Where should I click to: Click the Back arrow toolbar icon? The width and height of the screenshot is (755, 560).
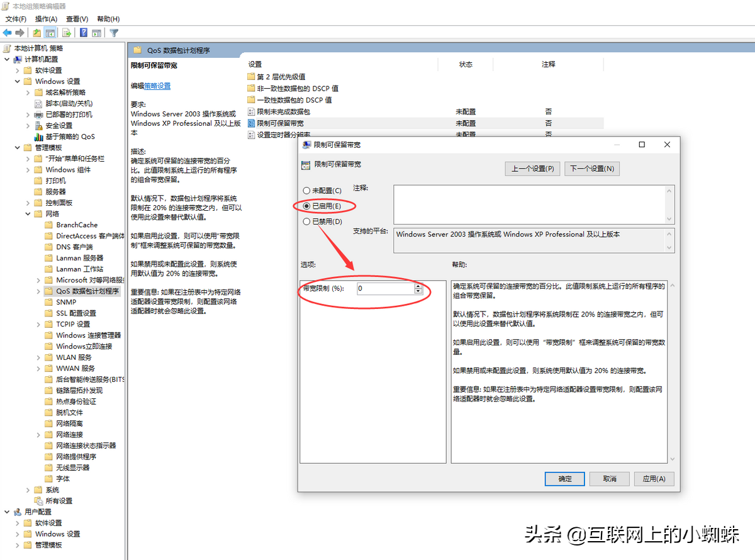coord(8,33)
